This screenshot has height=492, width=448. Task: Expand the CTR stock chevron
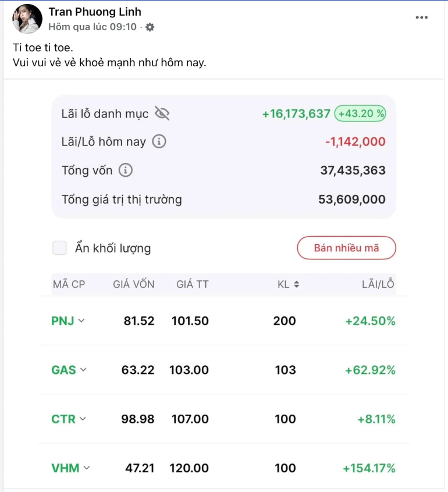click(x=82, y=419)
